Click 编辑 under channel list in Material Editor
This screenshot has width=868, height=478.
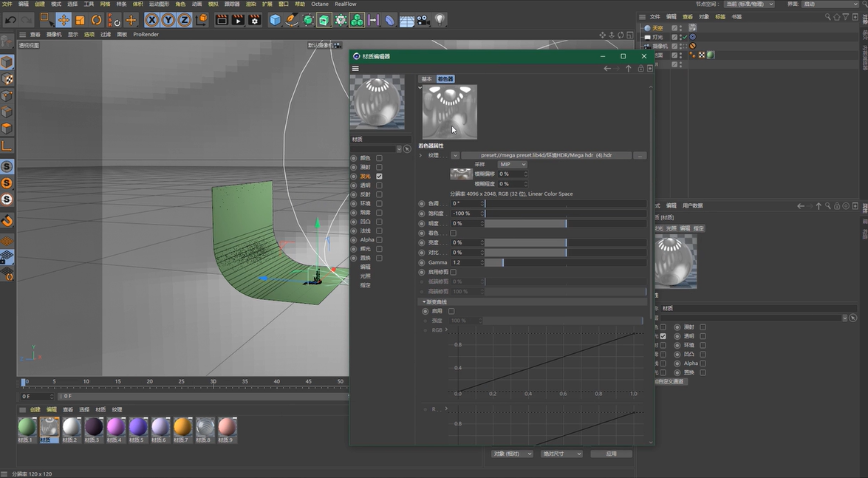pos(366,267)
